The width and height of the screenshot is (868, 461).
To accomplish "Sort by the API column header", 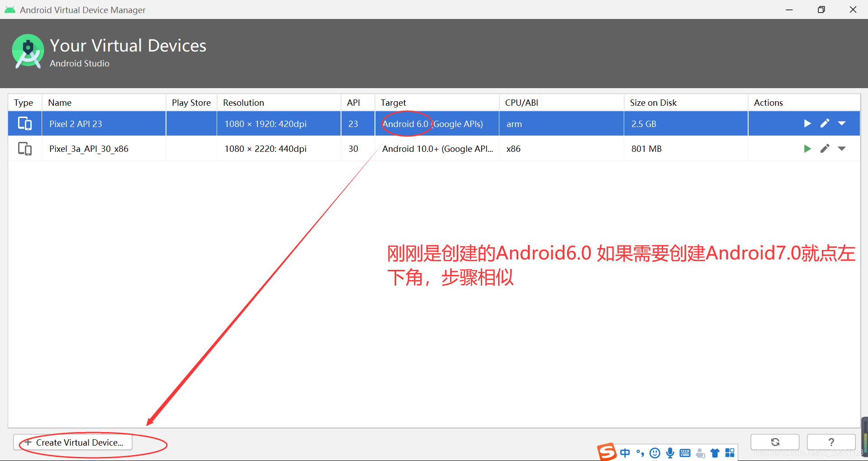I will (x=358, y=103).
